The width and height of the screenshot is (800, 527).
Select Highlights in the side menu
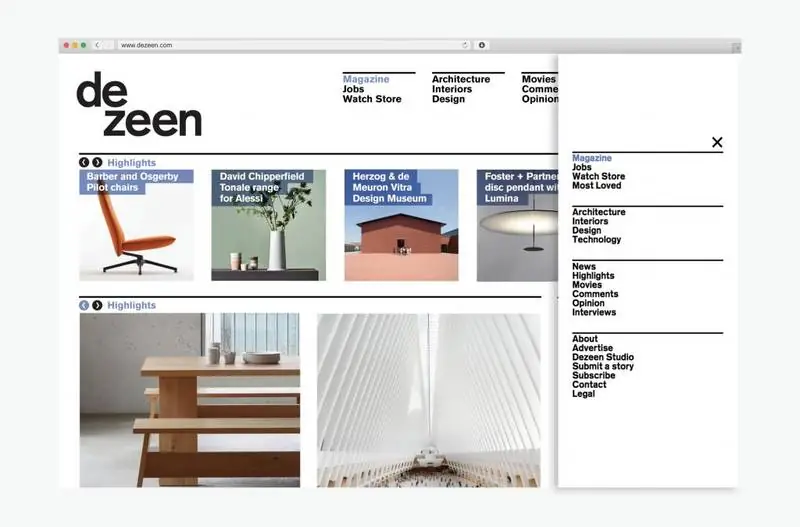pyautogui.click(x=593, y=275)
